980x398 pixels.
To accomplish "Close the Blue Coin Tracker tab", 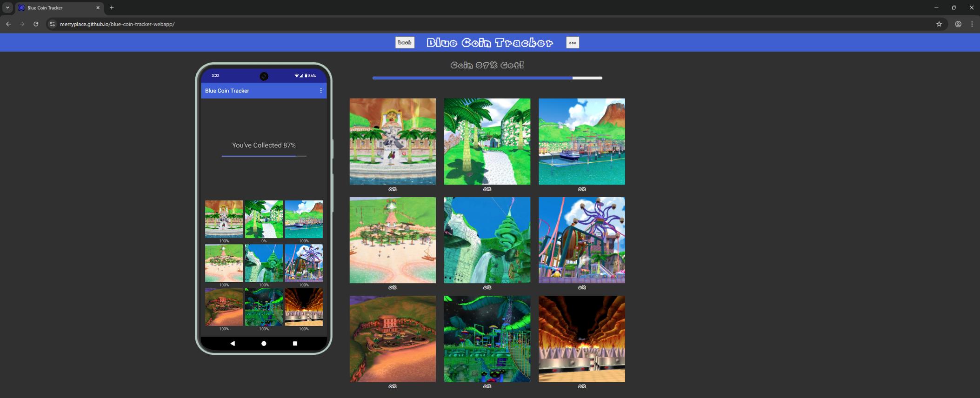I will pos(98,8).
